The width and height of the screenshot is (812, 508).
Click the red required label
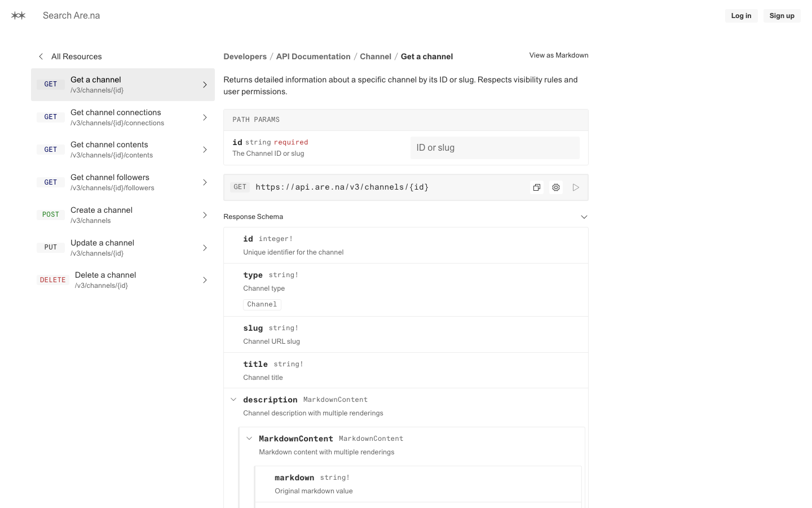click(291, 142)
